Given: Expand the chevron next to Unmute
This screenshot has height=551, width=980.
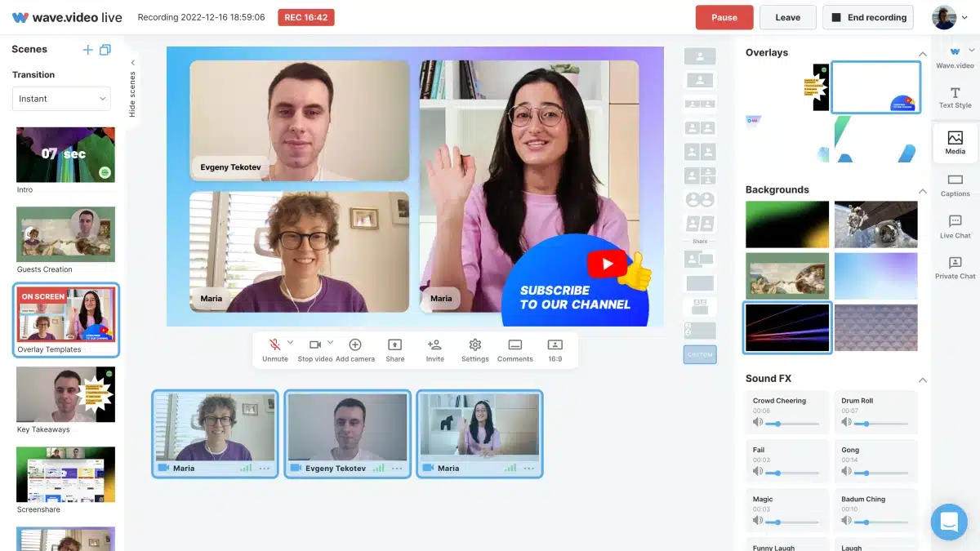Looking at the screenshot, I should (288, 343).
